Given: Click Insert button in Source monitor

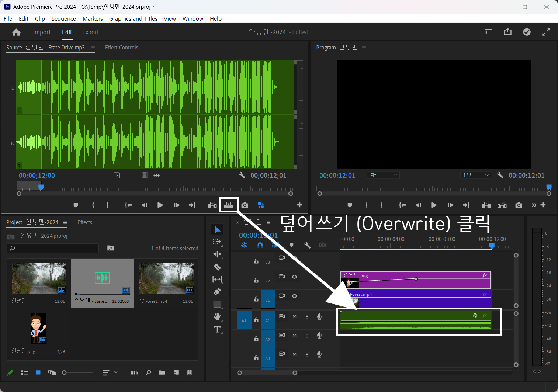Looking at the screenshot, I should coord(212,205).
